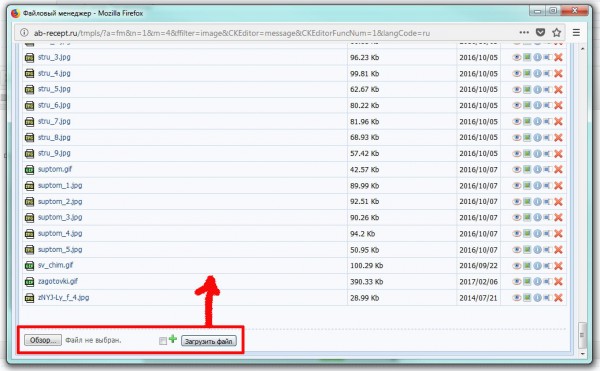The height and width of the screenshot is (371, 600).
Task: Click the green image icon for stru_8.jpg
Action: pos(527,137)
